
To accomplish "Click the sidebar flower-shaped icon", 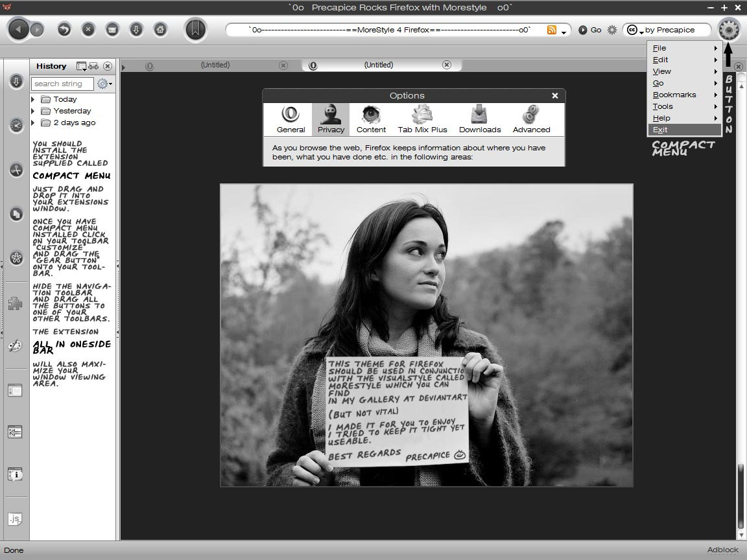I will tap(16, 258).
